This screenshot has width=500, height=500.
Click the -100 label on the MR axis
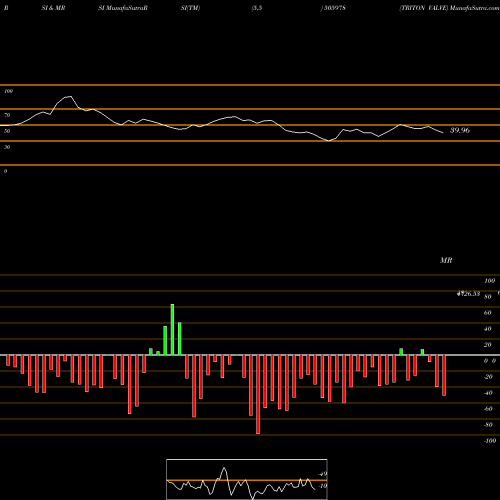489,441
